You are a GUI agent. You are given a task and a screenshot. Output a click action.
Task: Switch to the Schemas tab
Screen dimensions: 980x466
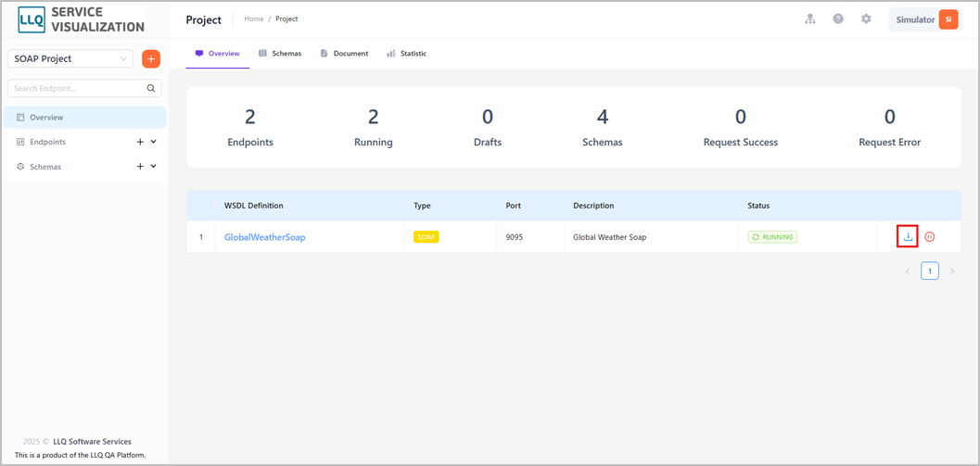pyautogui.click(x=280, y=54)
